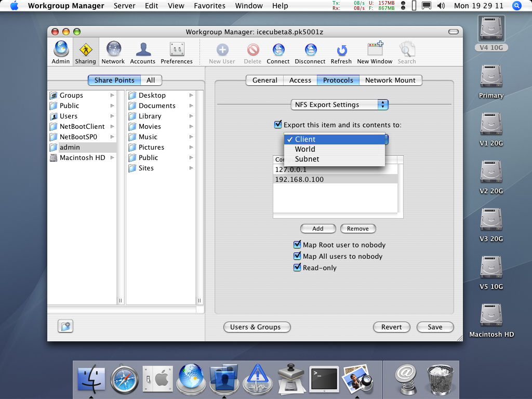Viewport: 532px width, 399px height.
Task: Select the Sharing toolbar icon
Action: tap(86, 52)
